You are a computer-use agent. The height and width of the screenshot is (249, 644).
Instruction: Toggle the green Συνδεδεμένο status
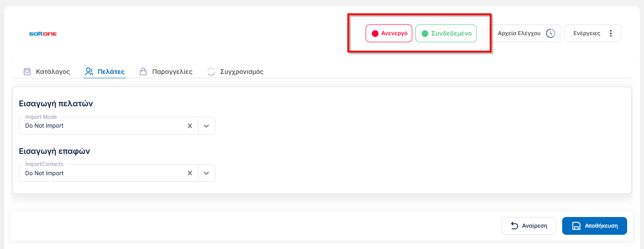coord(446,33)
